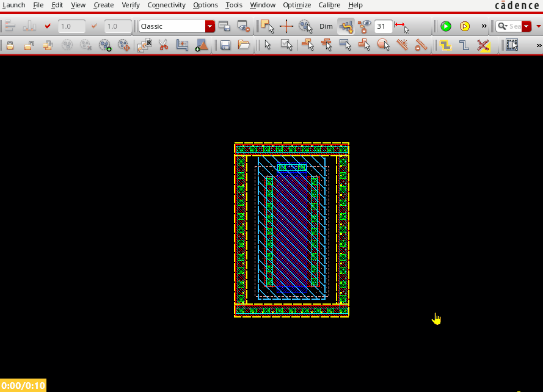Viewport: 543px width, 392px height.
Task: Select the create ruler tool icon
Action: coord(401,26)
